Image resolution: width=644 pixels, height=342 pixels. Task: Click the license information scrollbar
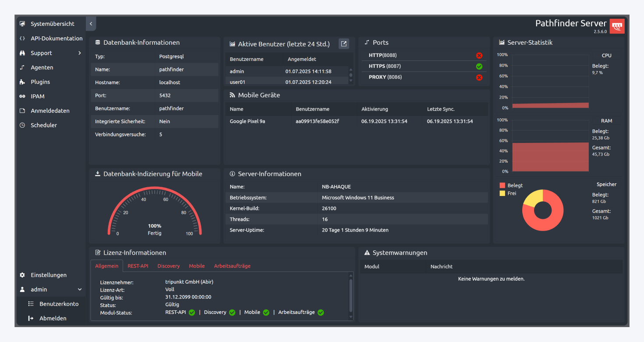point(350,296)
